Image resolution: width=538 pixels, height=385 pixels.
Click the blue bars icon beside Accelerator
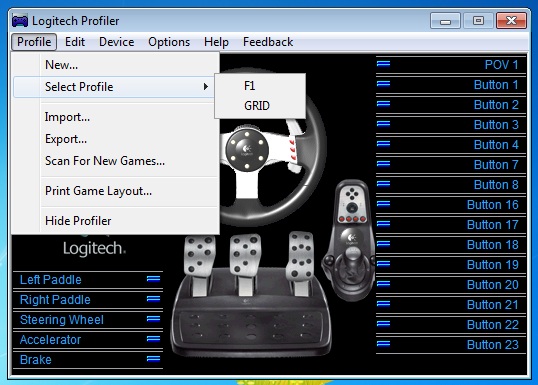pos(153,339)
